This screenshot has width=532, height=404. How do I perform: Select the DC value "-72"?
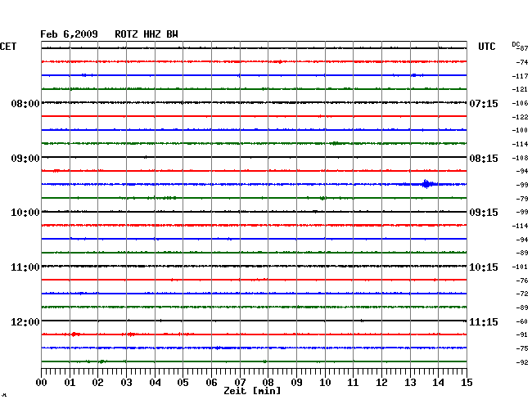coord(522,294)
